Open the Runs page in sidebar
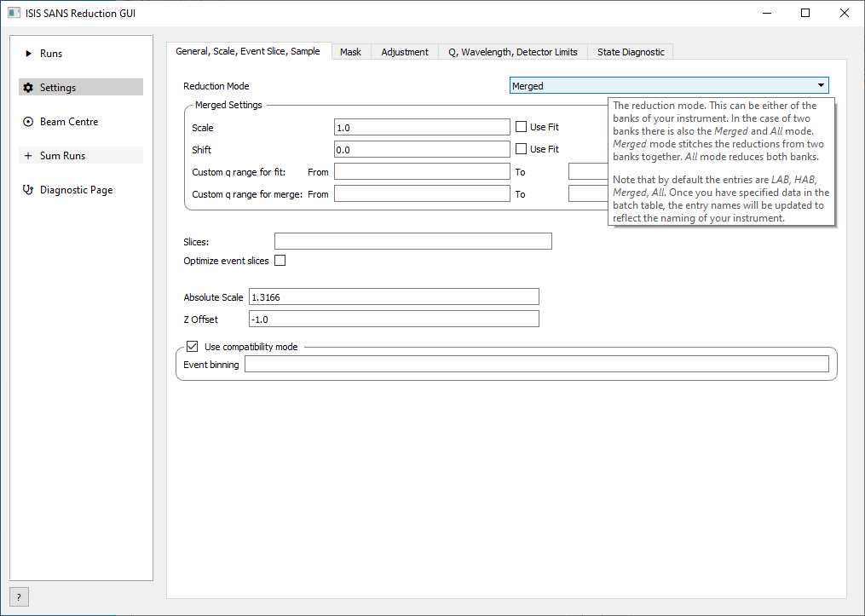865x616 pixels. point(81,54)
